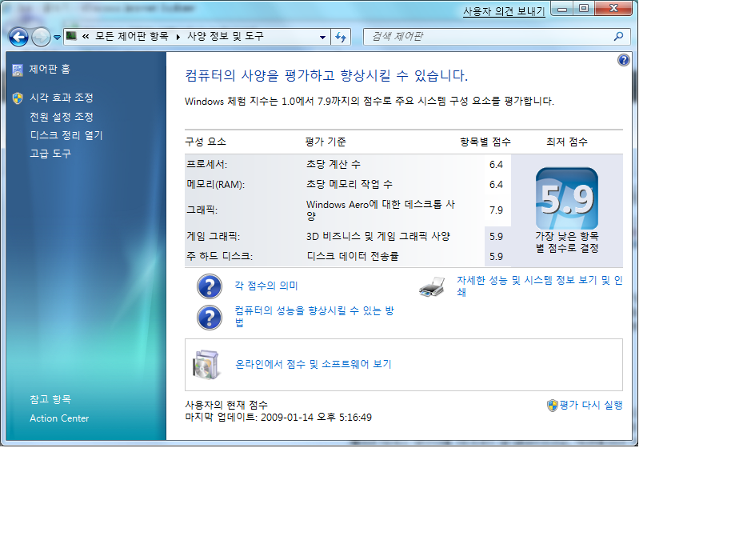Go back with the blue Back arrow
Screen dimensions: 731x560
pos(18,37)
